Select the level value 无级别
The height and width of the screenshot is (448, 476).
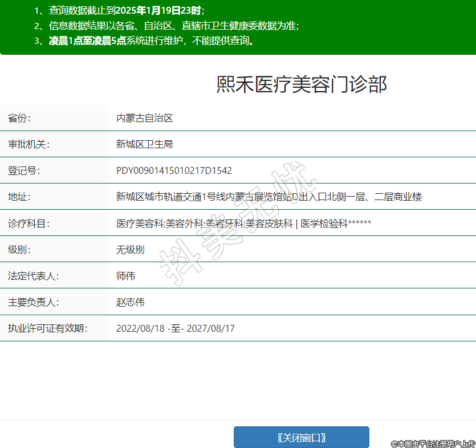(x=130, y=249)
